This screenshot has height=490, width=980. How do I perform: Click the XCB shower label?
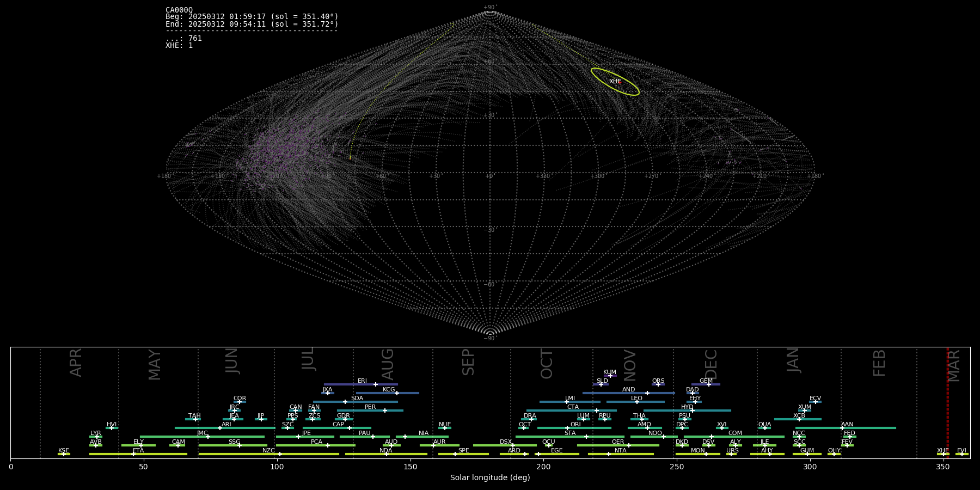coord(799,416)
